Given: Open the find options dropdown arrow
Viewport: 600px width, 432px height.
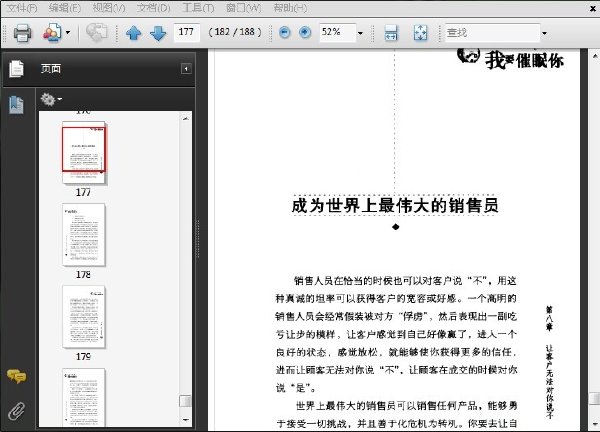Looking at the screenshot, I should click(x=544, y=33).
